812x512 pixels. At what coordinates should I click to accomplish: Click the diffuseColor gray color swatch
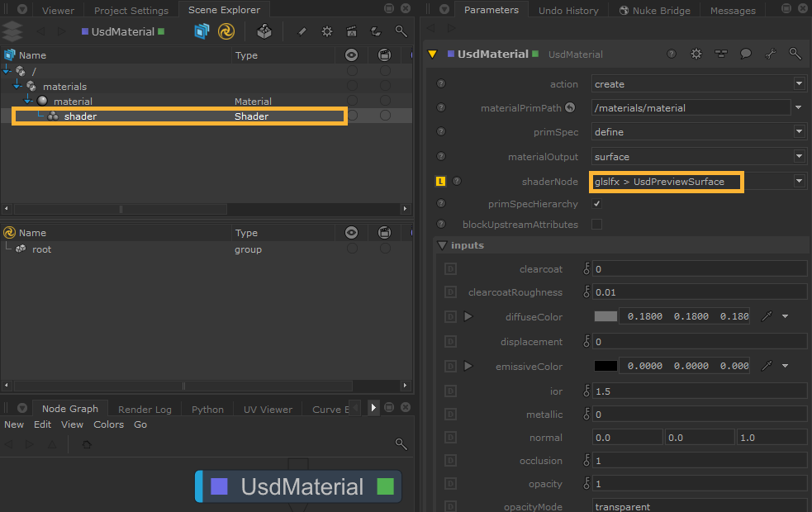605,316
